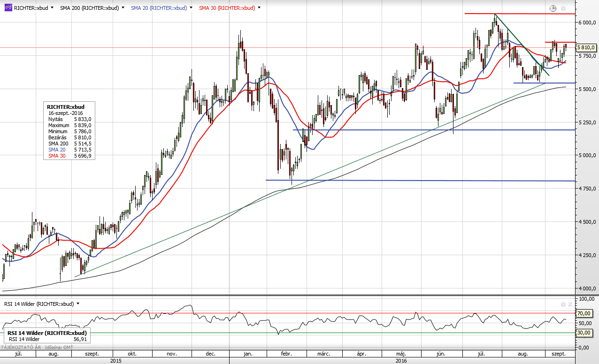Click the 5 000,0 price axis label
599x364 pixels.
[x=588, y=155]
